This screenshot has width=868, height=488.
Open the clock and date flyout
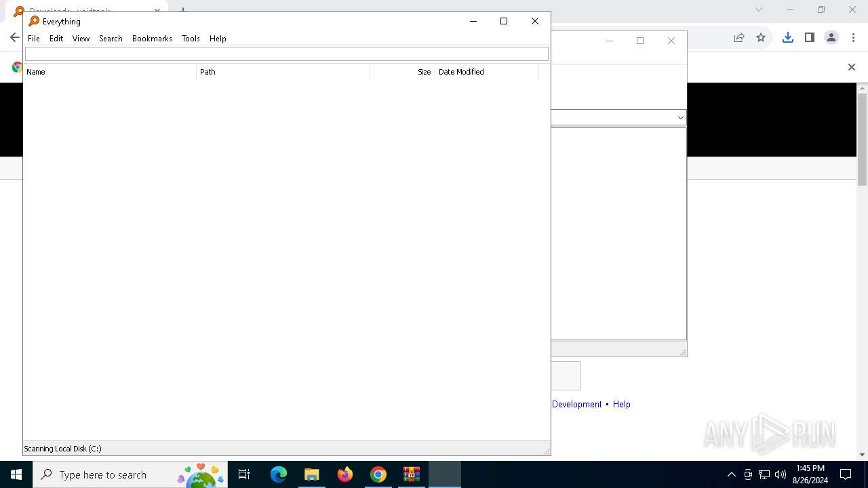810,474
